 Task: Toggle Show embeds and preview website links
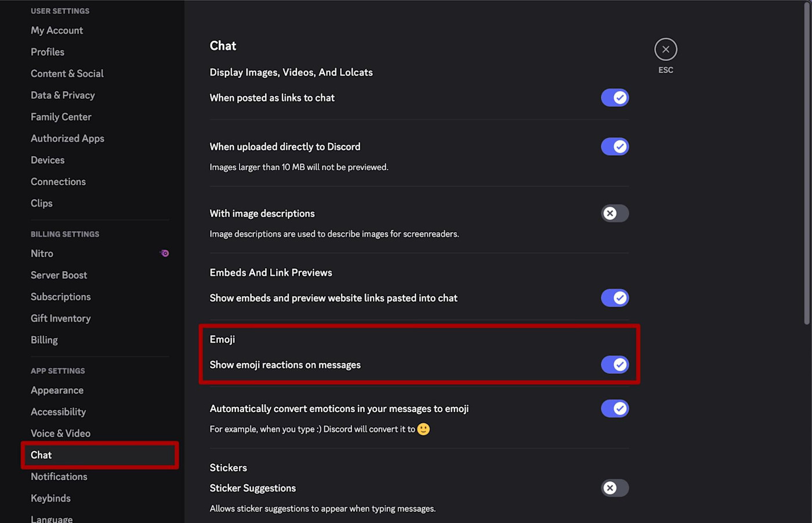(615, 298)
